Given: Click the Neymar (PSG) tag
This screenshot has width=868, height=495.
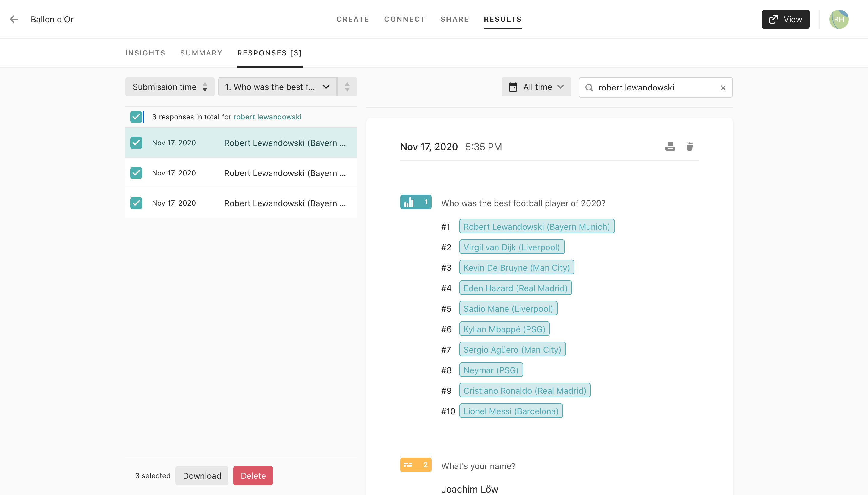Looking at the screenshot, I should 491,370.
